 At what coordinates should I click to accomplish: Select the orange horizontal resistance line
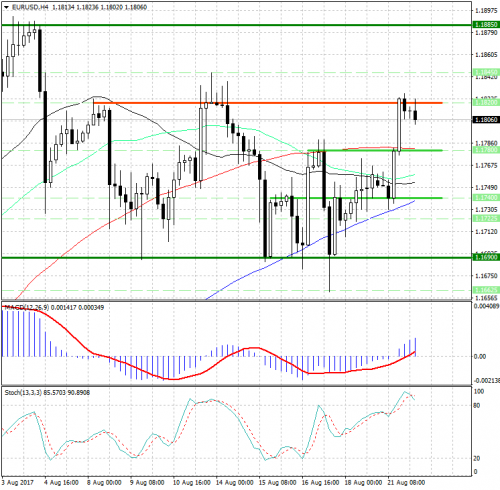(268, 103)
